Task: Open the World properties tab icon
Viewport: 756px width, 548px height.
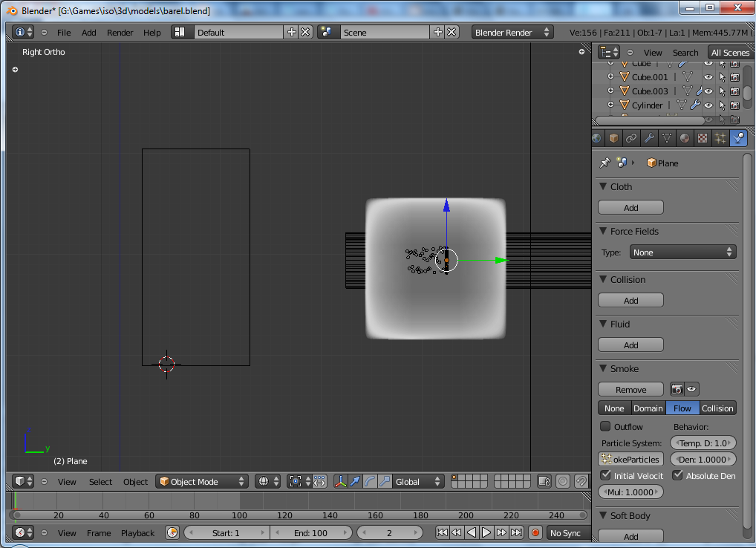Action: coord(597,138)
